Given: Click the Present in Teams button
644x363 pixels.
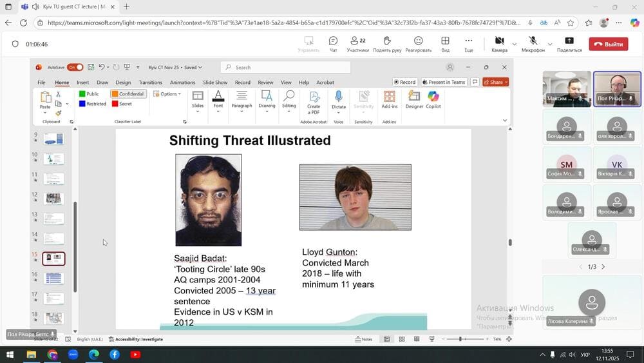Looking at the screenshot, I should click(x=444, y=82).
